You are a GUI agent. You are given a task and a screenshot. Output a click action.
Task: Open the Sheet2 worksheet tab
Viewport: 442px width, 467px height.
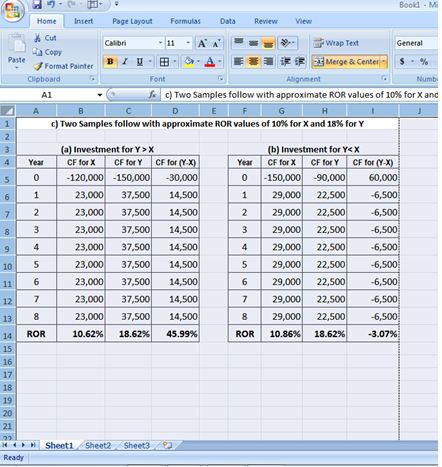coord(98,445)
